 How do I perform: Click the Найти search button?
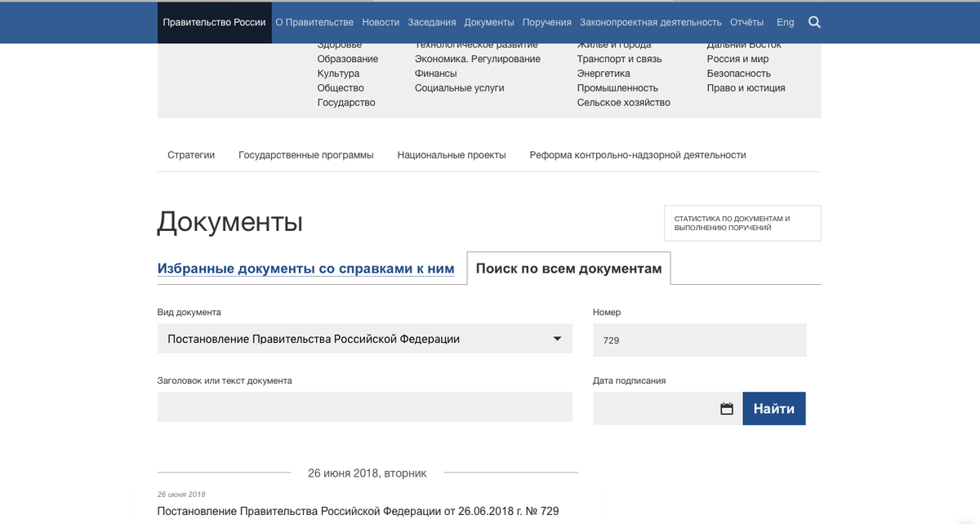click(774, 409)
